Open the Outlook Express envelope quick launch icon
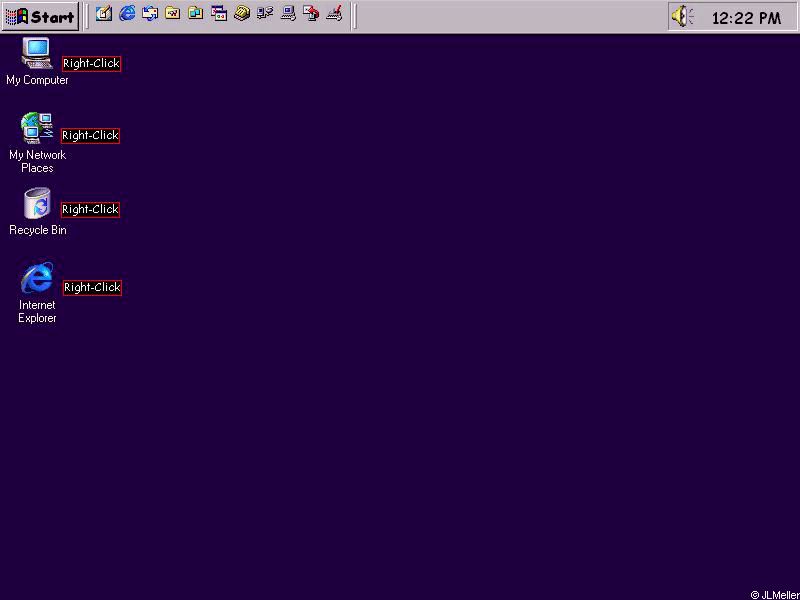This screenshot has width=800, height=600. tap(150, 14)
